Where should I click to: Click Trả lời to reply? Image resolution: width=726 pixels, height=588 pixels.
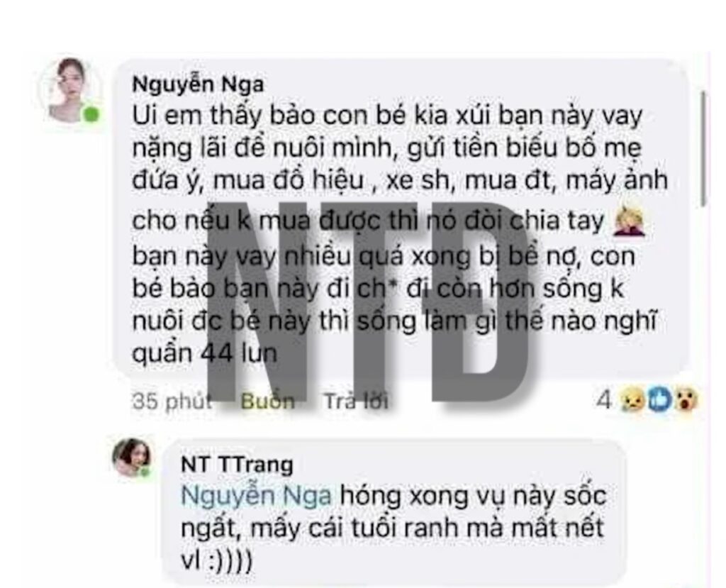click(356, 401)
